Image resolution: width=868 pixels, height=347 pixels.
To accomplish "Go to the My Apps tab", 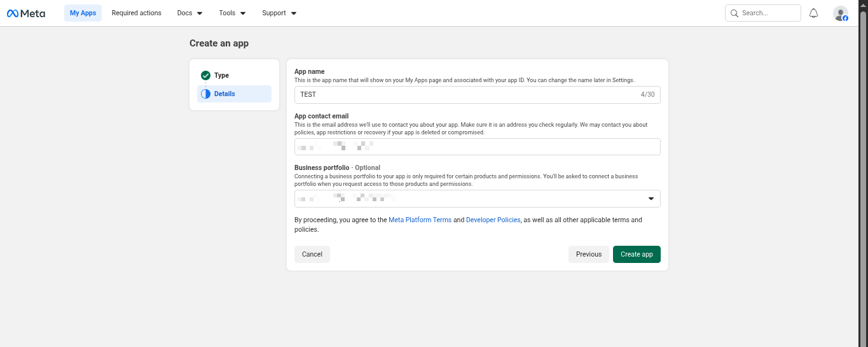I will point(83,13).
